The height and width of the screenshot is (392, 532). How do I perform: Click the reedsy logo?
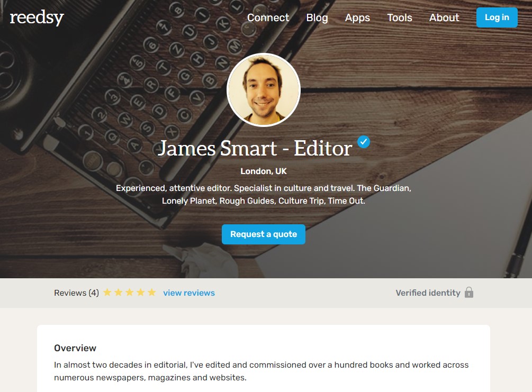click(x=37, y=17)
